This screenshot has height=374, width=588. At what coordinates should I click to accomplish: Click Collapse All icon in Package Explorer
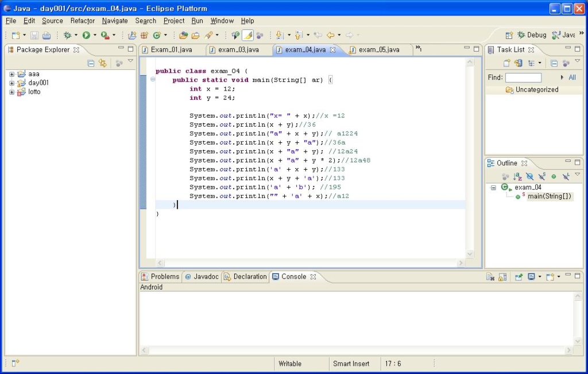(x=91, y=63)
